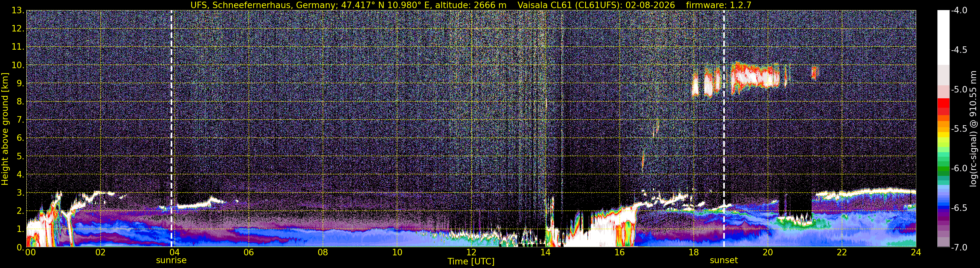Click the '-7.0' colorbar tick label

coord(959,248)
